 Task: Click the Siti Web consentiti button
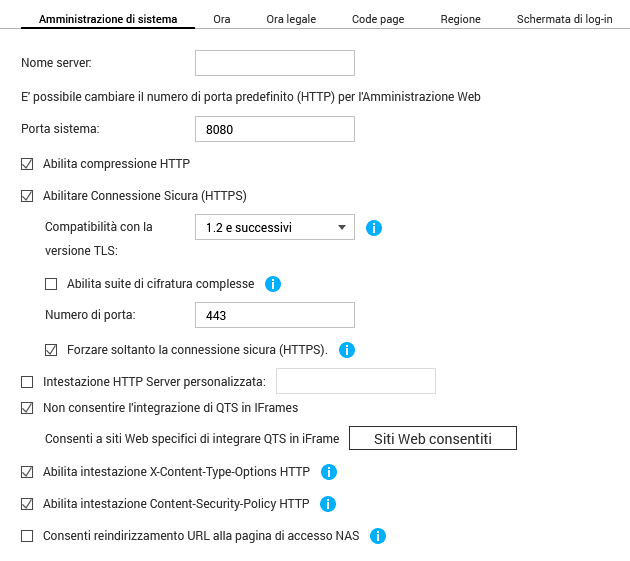coord(432,439)
